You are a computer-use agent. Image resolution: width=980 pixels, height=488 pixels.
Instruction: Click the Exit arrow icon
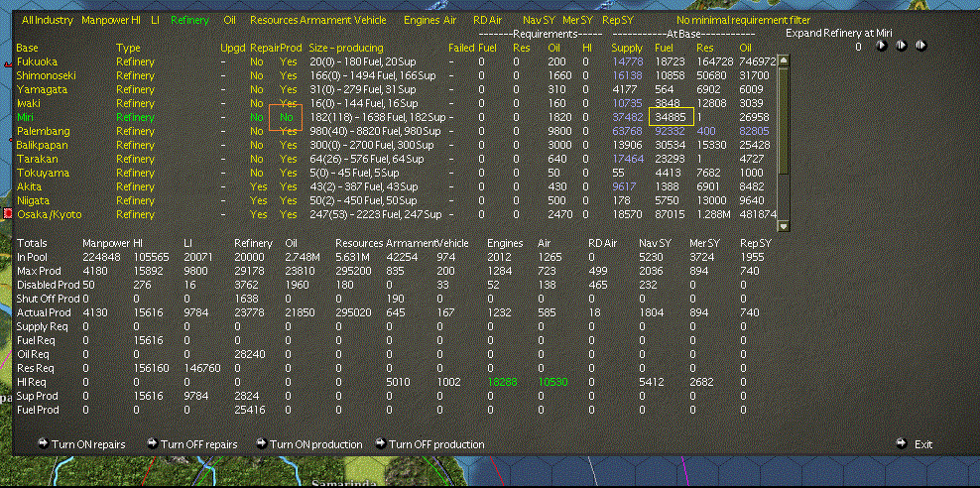point(902,444)
